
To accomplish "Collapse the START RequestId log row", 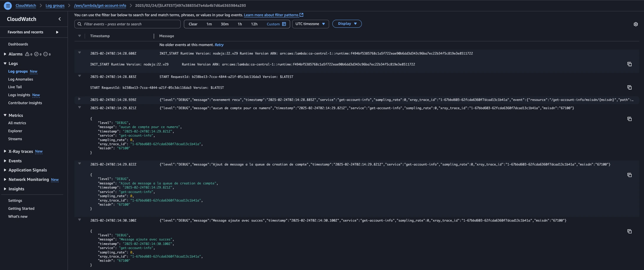I will [x=79, y=76].
